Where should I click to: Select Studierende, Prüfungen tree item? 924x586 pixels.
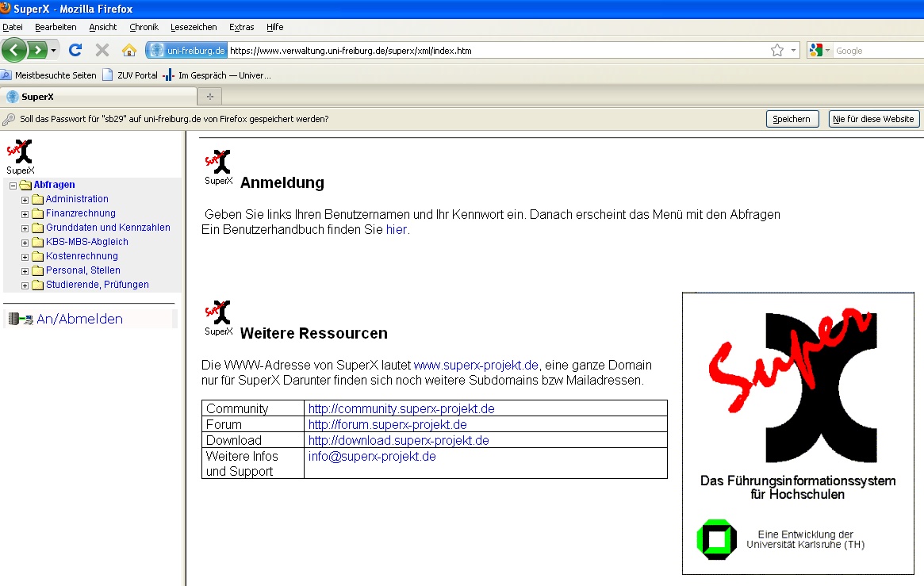pyautogui.click(x=97, y=285)
